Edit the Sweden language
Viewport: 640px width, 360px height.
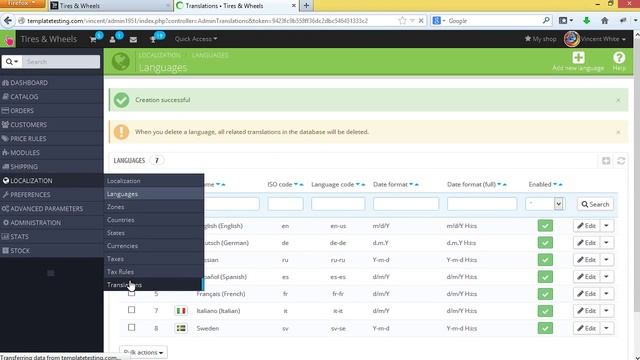pyautogui.click(x=586, y=328)
